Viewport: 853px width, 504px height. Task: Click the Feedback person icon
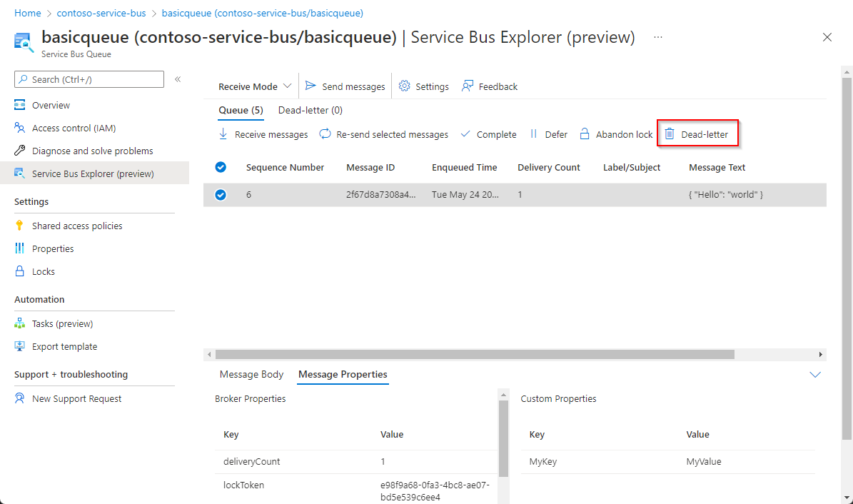[468, 86]
